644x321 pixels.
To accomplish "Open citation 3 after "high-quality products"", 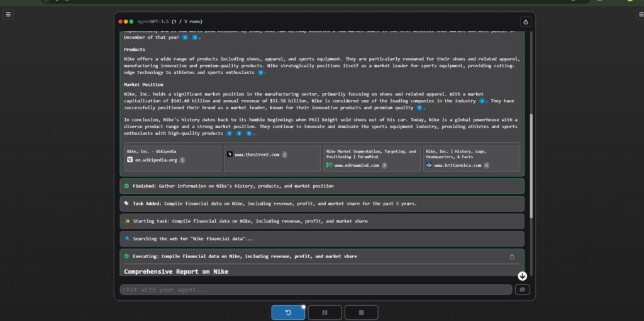I will point(229,133).
